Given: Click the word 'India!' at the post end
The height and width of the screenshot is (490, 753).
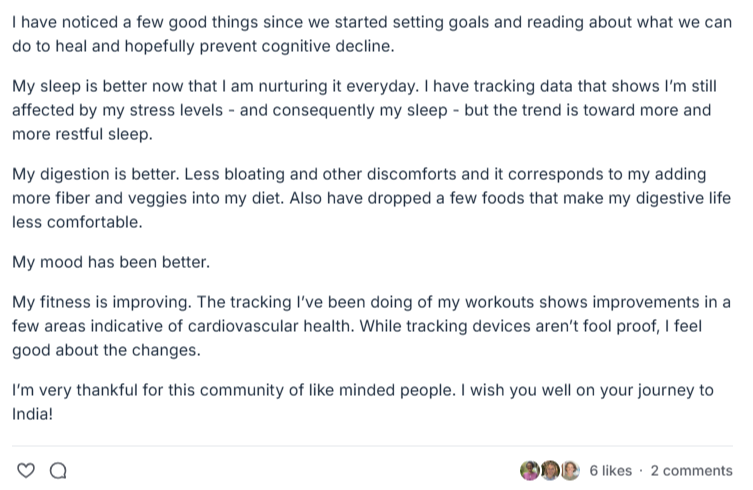Looking at the screenshot, I should coord(32,414).
